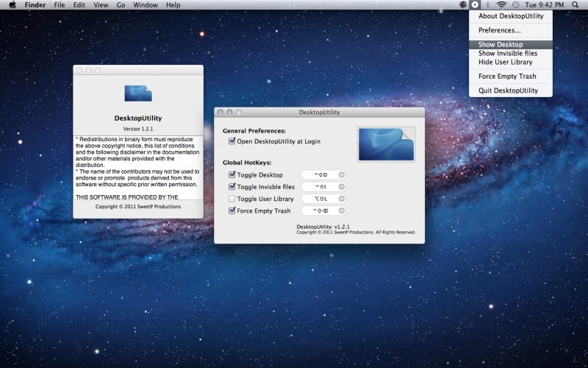Click the DesktopUtility icon in the About window
Image resolution: width=588 pixels, height=368 pixels.
pyautogui.click(x=138, y=93)
